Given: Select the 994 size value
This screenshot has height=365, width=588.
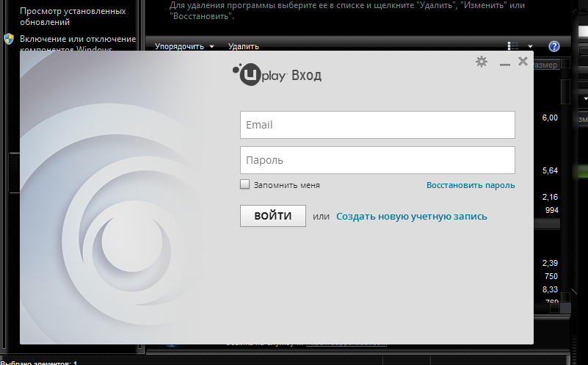Looking at the screenshot, I should click(551, 210).
